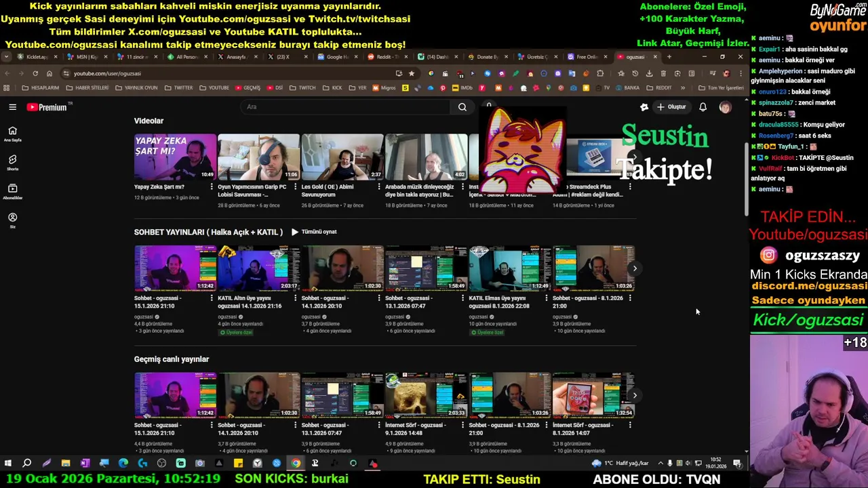Click the Chrome back arrow
Image resolution: width=868 pixels, height=488 pixels.
(7, 73)
